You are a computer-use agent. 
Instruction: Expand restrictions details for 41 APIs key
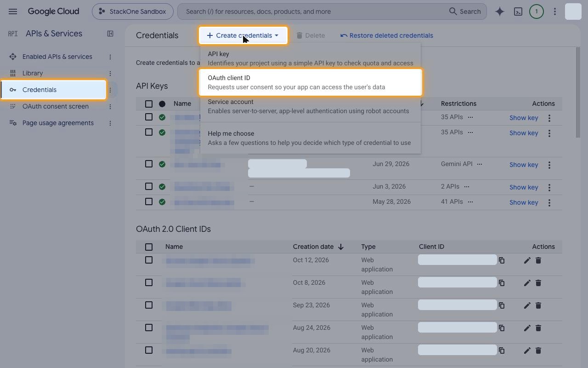pyautogui.click(x=470, y=202)
